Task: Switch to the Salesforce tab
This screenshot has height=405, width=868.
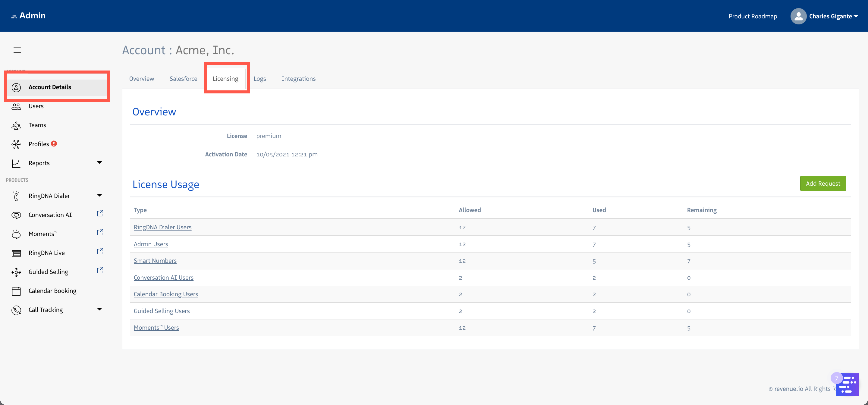Action: click(183, 79)
